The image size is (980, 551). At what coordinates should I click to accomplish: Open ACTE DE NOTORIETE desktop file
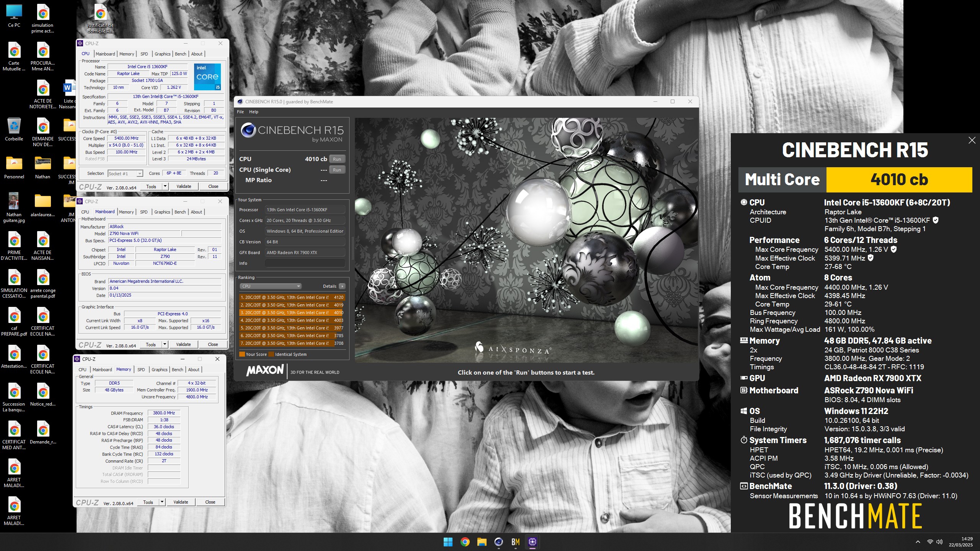[42, 94]
